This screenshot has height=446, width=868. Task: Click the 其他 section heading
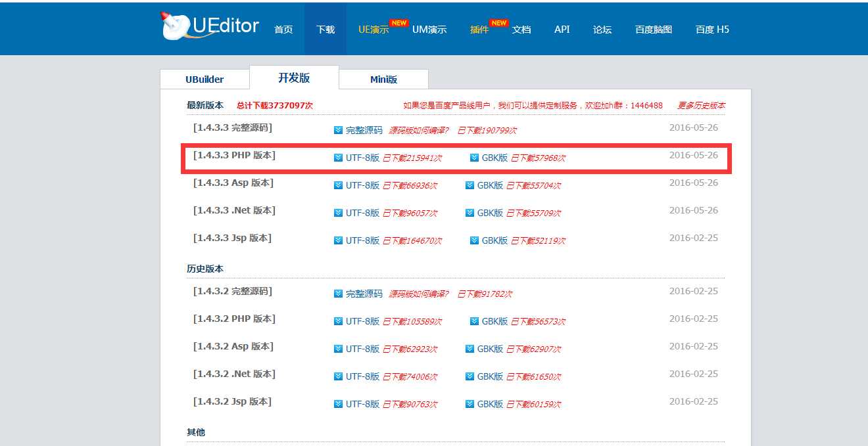click(x=196, y=432)
